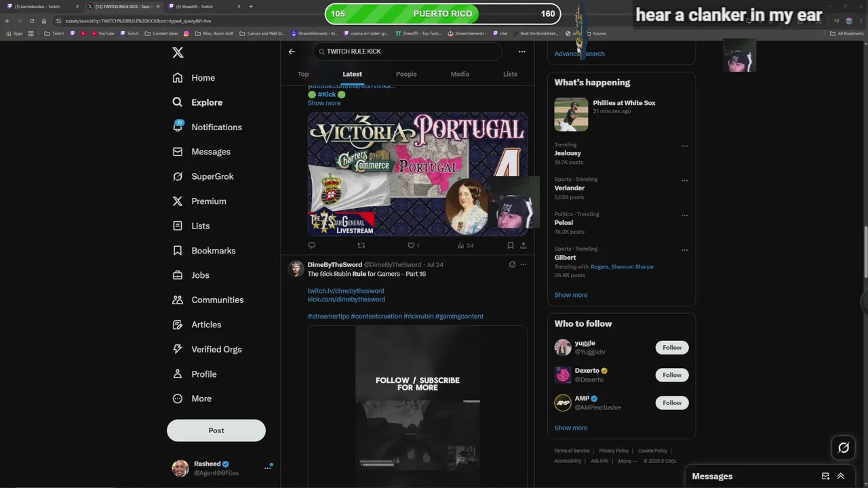The width and height of the screenshot is (868, 488).
Task: Click in the TWITCH RULE KICK search field
Action: (407, 52)
